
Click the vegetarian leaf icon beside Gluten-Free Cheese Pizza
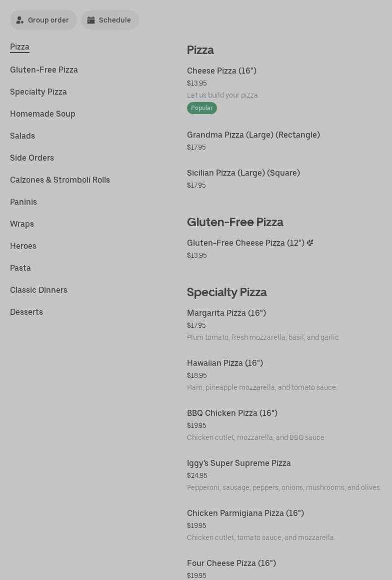coord(310,243)
